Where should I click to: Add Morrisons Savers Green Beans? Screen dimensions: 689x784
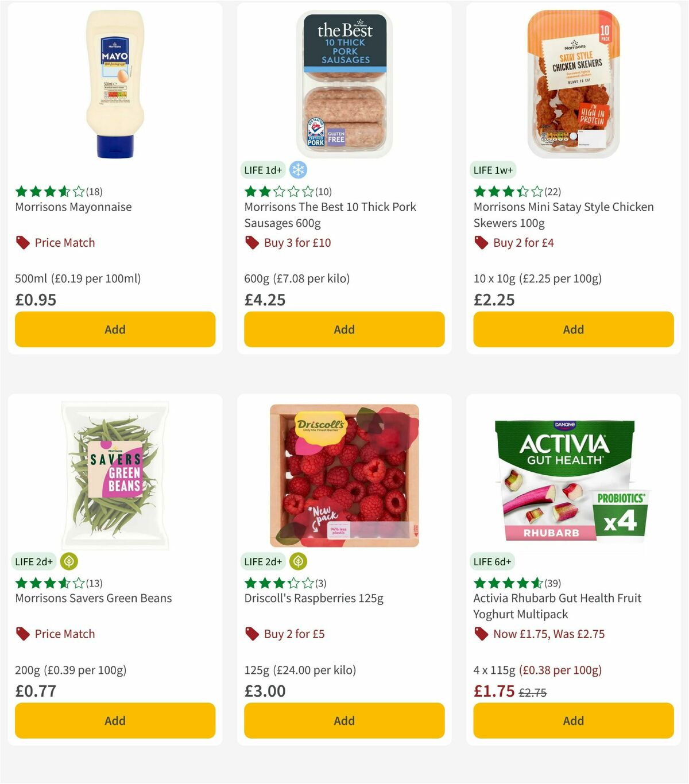click(x=115, y=720)
